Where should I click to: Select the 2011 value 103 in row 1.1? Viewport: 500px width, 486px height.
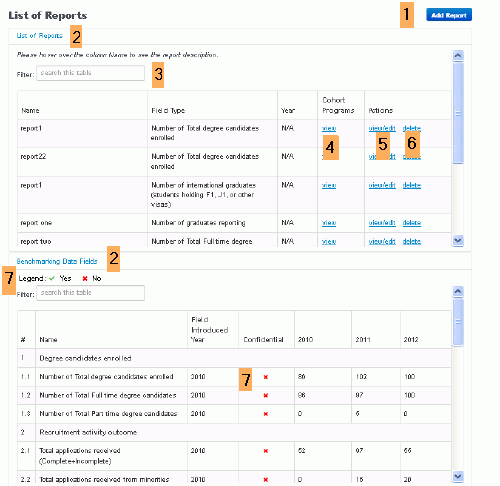point(361,377)
